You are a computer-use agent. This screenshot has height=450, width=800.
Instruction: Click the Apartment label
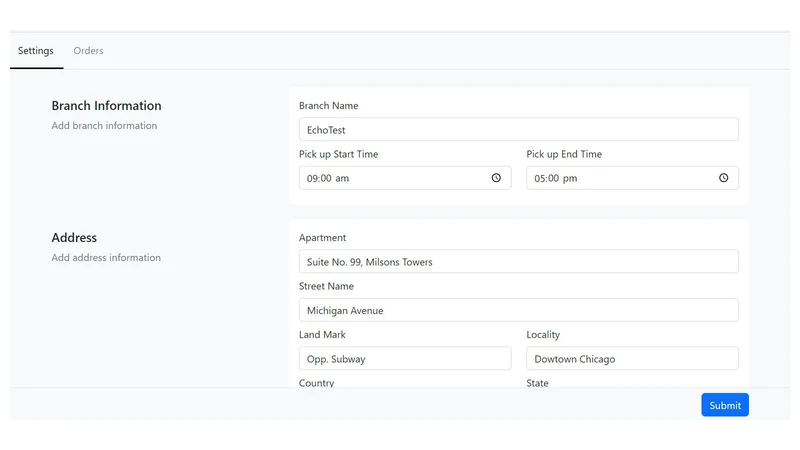point(322,238)
